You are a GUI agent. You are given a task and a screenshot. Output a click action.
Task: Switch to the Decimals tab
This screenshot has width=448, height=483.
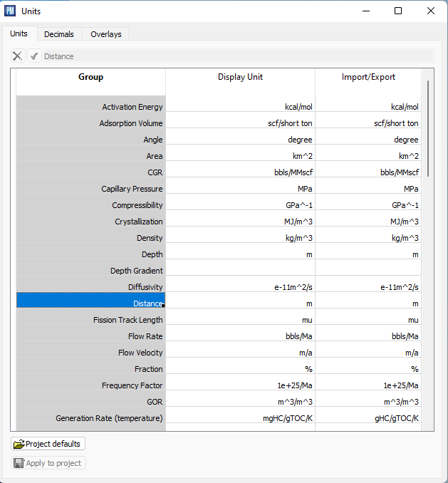58,34
